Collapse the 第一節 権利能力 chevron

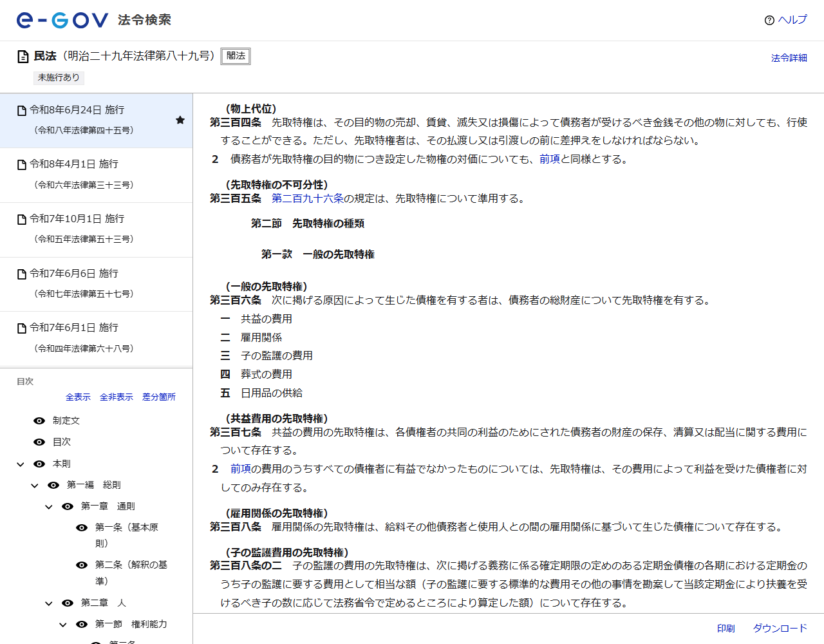click(x=63, y=625)
